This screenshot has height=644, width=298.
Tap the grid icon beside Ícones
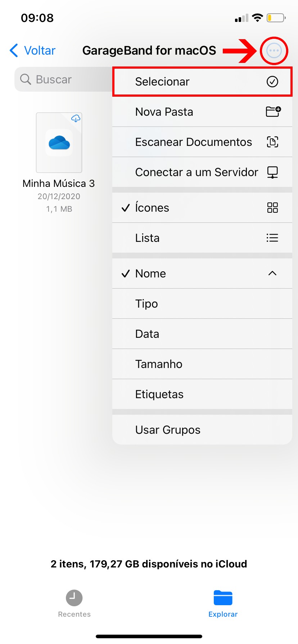tap(272, 208)
